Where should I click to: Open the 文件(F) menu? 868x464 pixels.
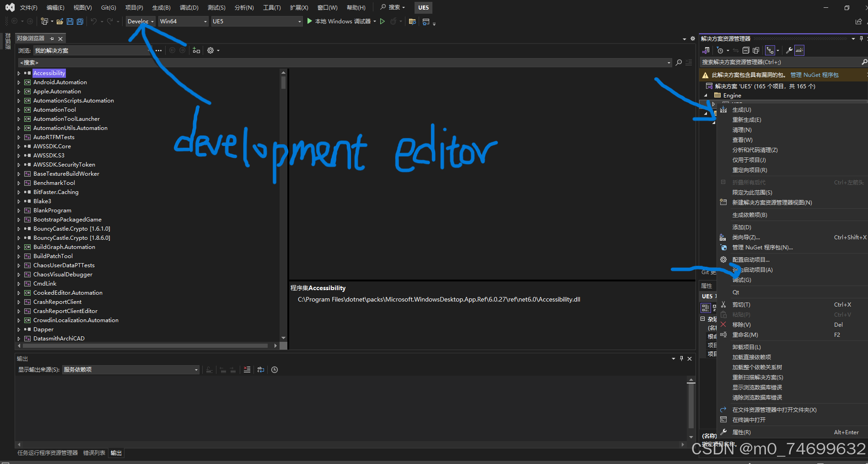29,8
